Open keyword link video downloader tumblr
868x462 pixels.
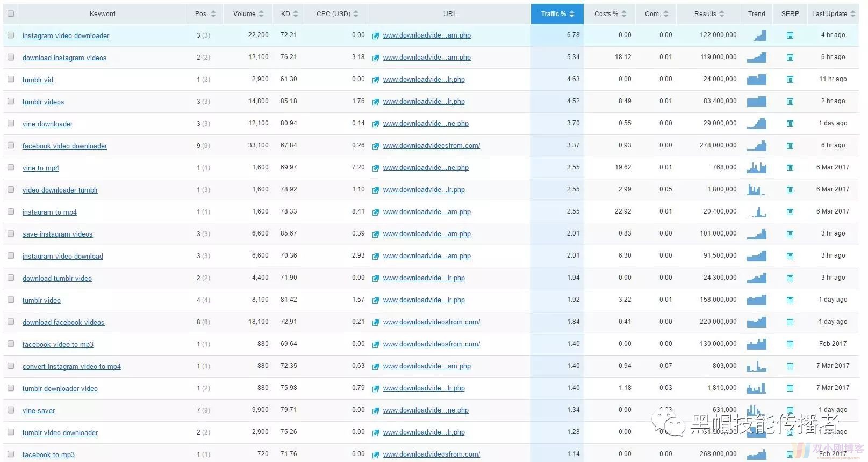pyautogui.click(x=60, y=190)
